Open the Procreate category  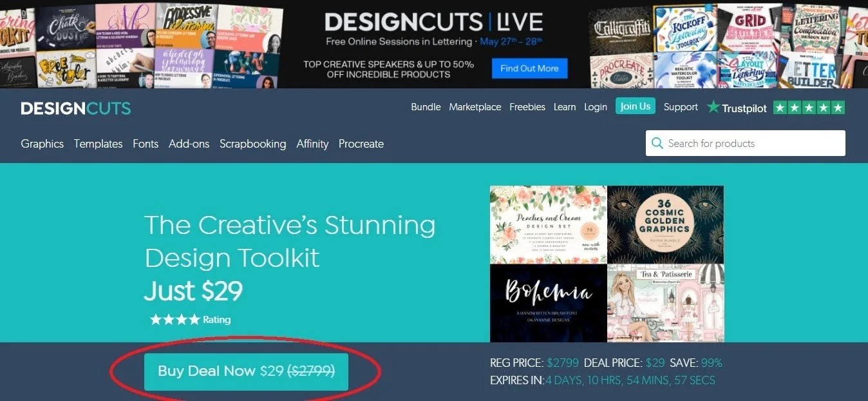pos(361,144)
